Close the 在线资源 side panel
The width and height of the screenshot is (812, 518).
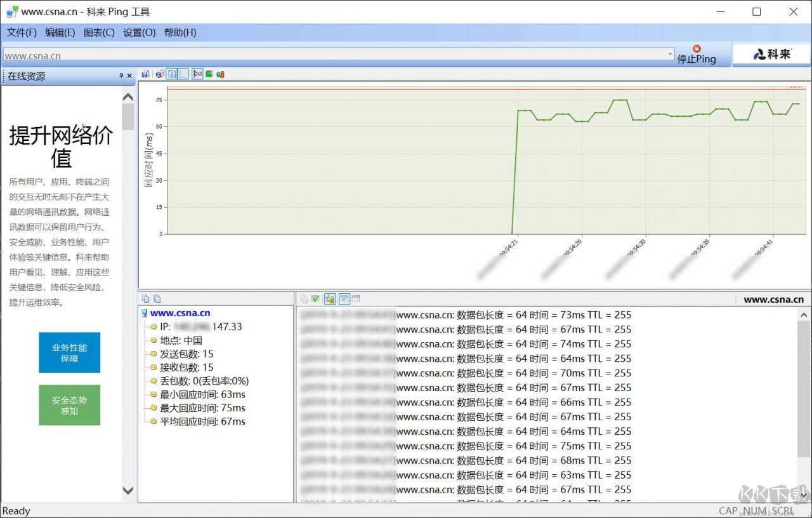pos(129,76)
